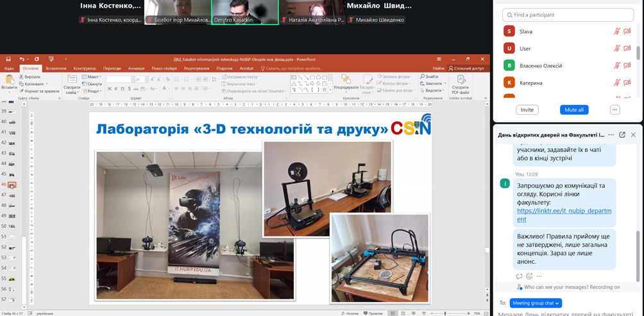The image size is (644, 316).
Task: Expand the Замінити dropdown
Action: click(x=445, y=83)
